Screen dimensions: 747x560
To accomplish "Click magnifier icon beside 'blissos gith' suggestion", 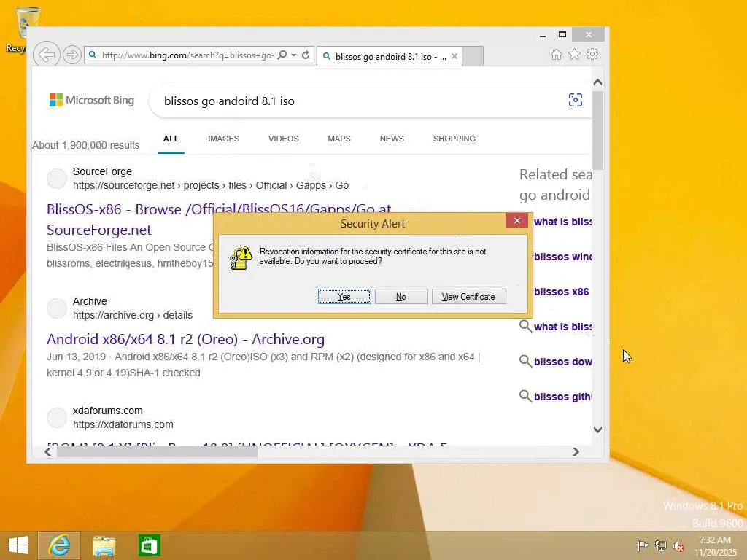I will 525,396.
